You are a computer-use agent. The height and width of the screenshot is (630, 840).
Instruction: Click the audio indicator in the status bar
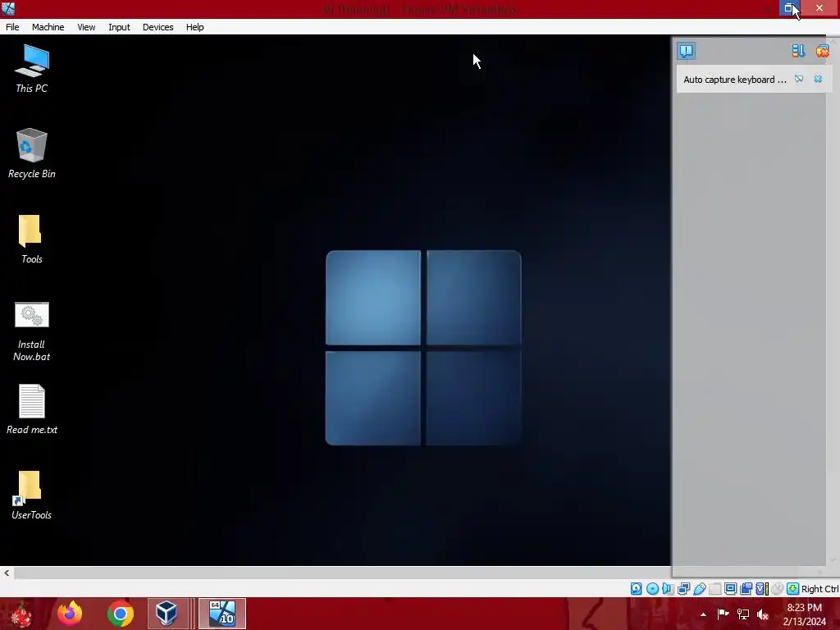tap(668, 589)
